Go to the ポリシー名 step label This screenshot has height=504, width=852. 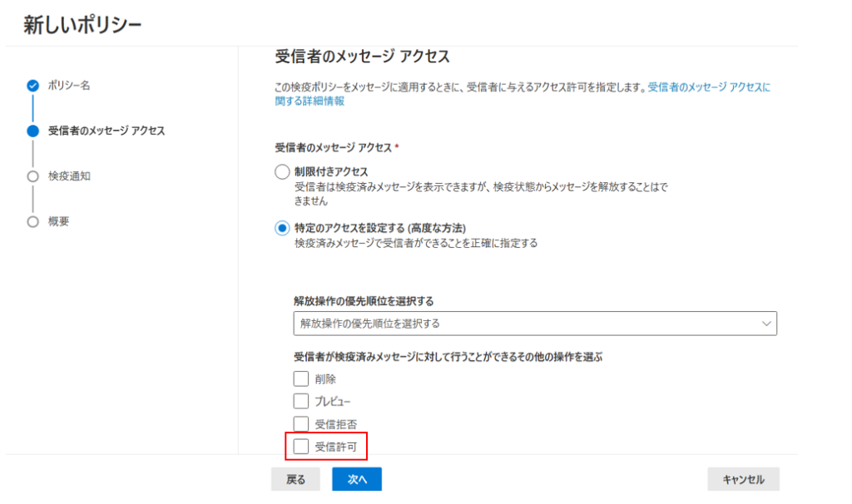pos(68,85)
